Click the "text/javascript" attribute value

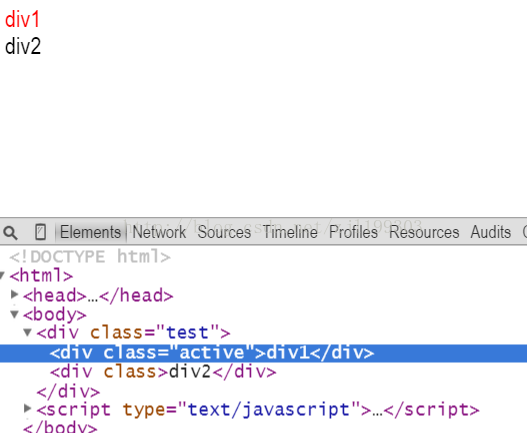[269, 410]
